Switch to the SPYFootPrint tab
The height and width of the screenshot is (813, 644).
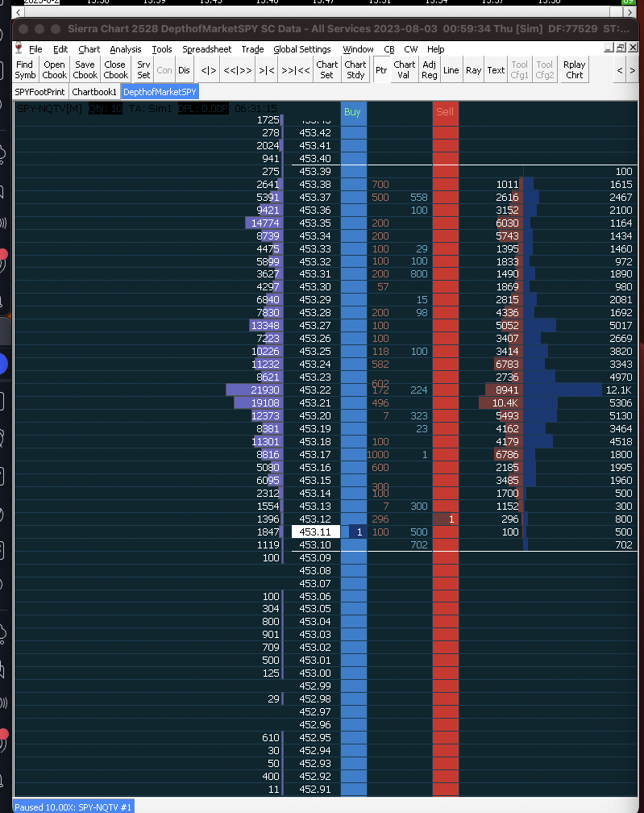(x=39, y=92)
